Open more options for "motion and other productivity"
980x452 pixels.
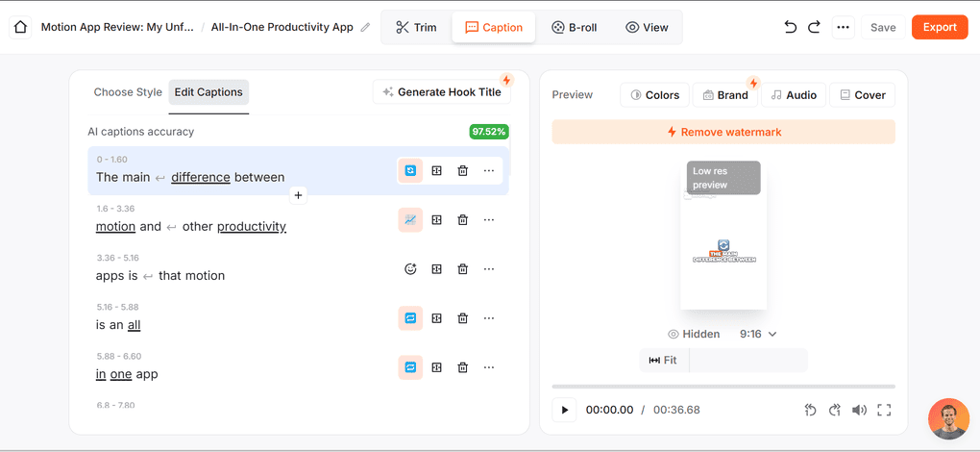click(x=489, y=220)
